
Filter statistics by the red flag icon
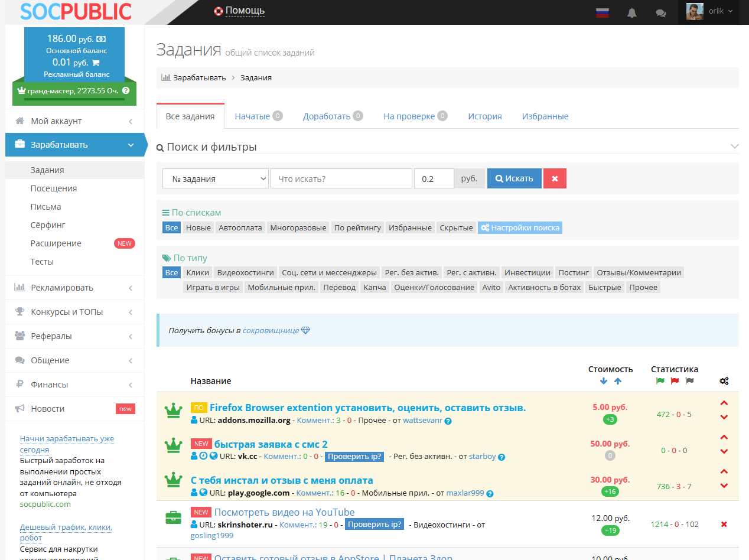675,381
